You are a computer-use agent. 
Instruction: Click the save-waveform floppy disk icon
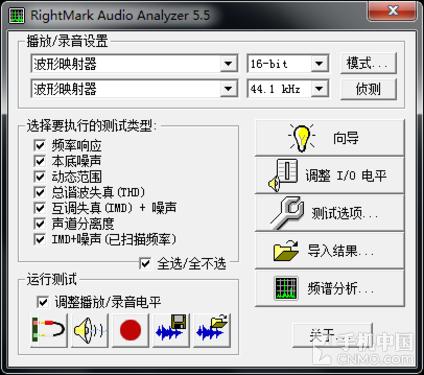(171, 330)
